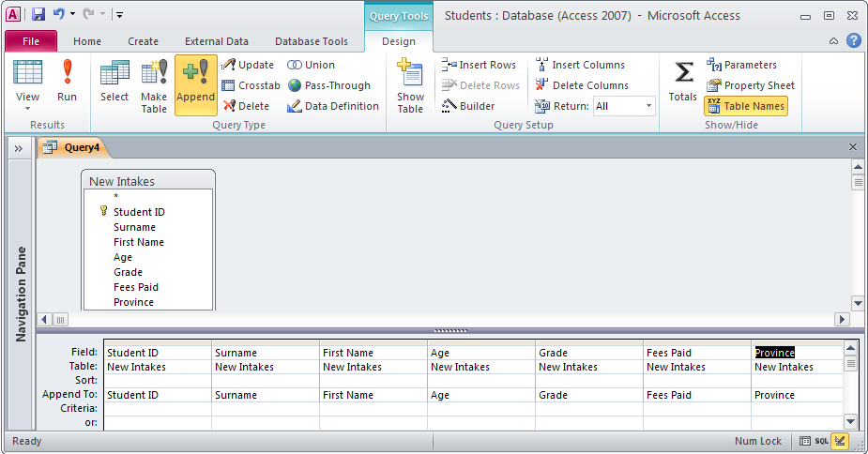Toggle the Totals sigma button
Screen dimensions: 868x454
click(x=682, y=82)
